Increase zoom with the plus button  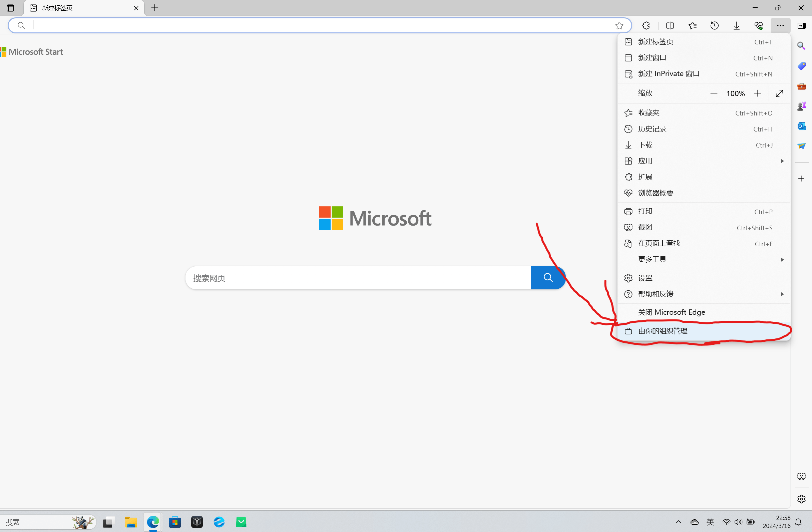tap(757, 93)
